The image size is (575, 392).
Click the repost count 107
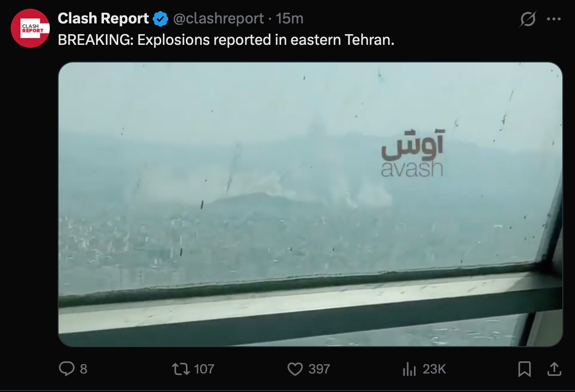click(204, 369)
